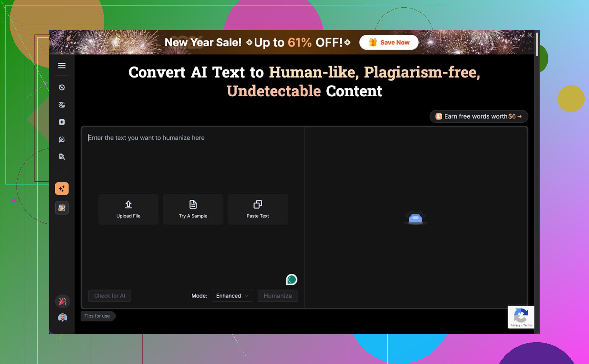The width and height of the screenshot is (589, 364).
Task: Open the notepad calendar sidebar icon
Action: coord(62,208)
